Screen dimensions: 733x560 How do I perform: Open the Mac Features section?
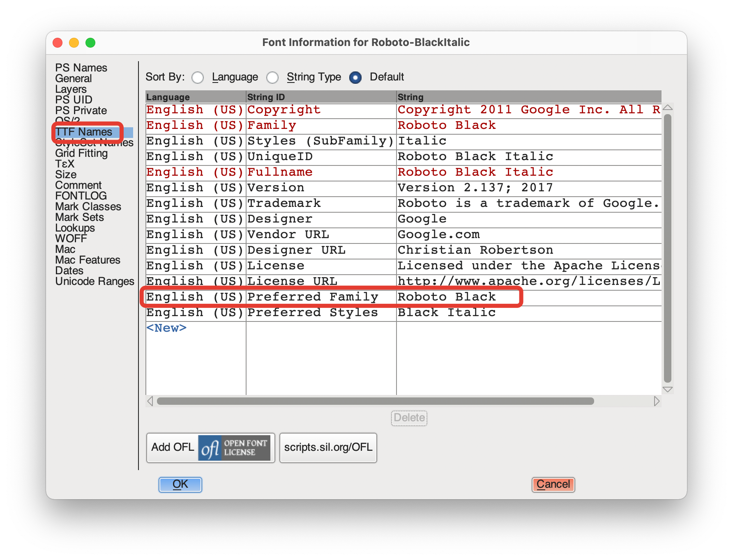pos(88,260)
